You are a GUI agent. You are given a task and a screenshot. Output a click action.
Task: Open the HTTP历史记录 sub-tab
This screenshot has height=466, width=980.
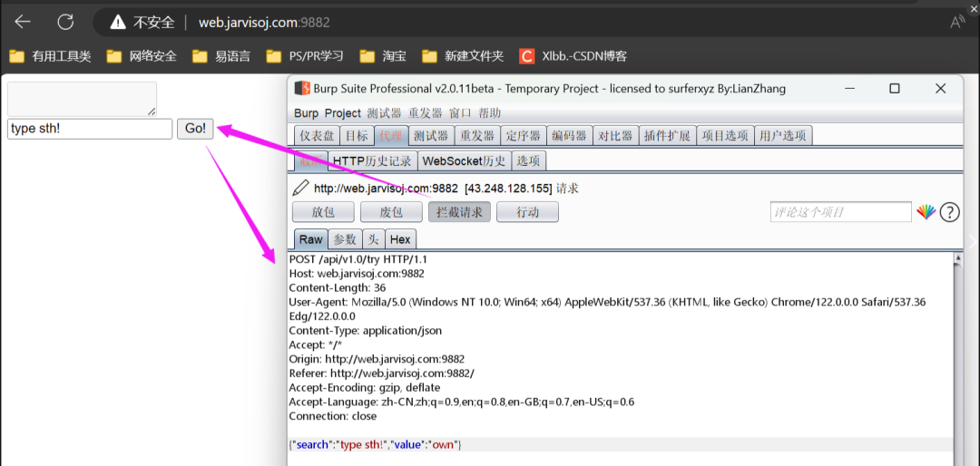tap(372, 160)
